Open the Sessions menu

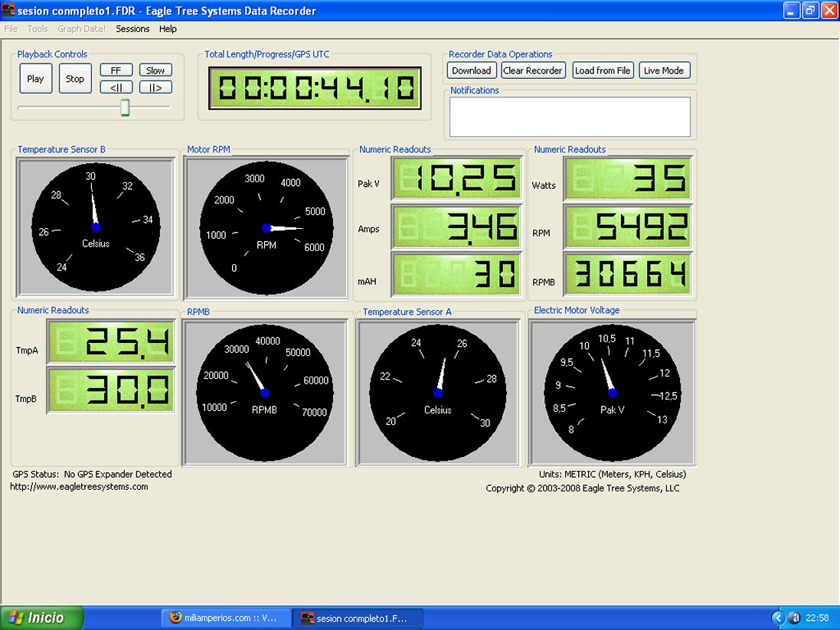[x=132, y=29]
